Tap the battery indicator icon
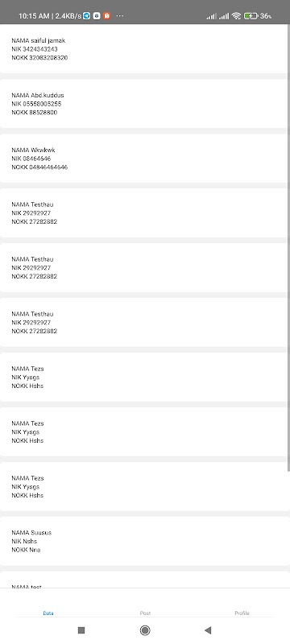This screenshot has width=290, height=644. tap(251, 16)
